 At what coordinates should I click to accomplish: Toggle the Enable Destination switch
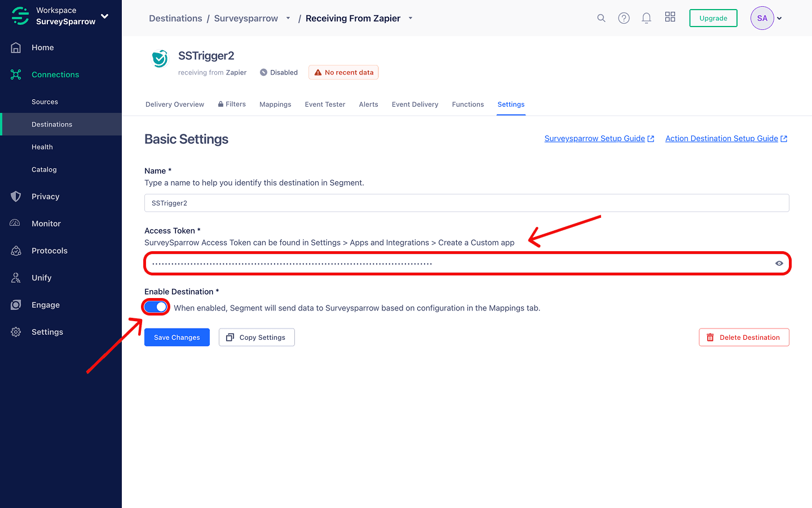(x=156, y=307)
